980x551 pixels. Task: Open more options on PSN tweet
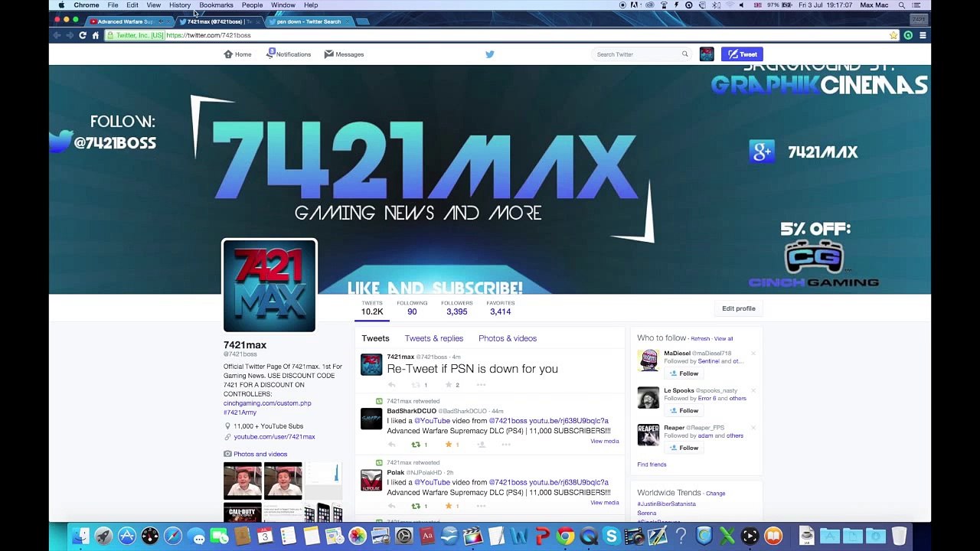pyautogui.click(x=482, y=385)
